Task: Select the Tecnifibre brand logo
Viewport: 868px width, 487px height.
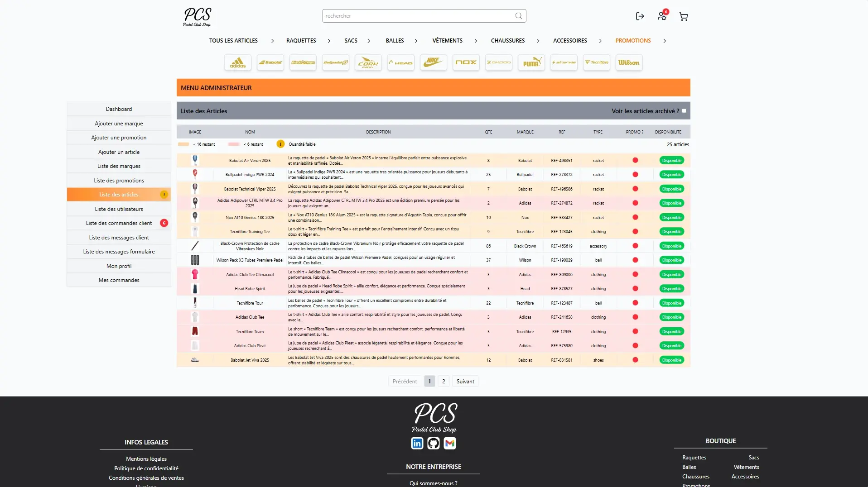Action: tap(597, 62)
